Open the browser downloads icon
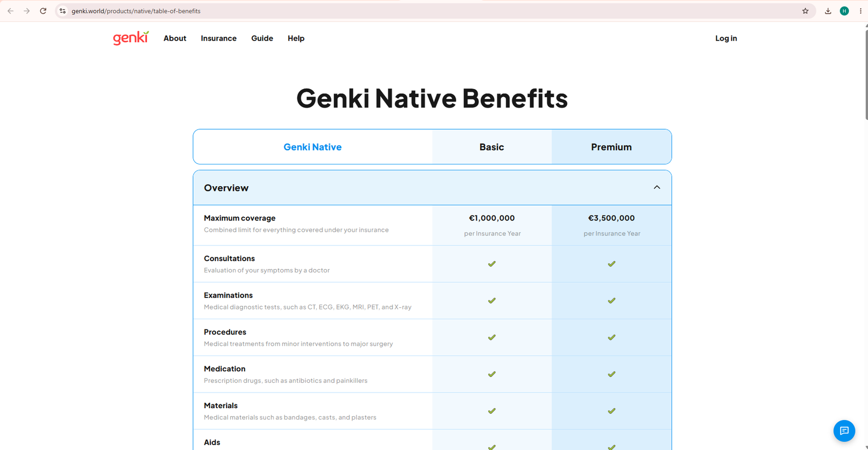Screen dimensions: 868x450 [x=828, y=11]
